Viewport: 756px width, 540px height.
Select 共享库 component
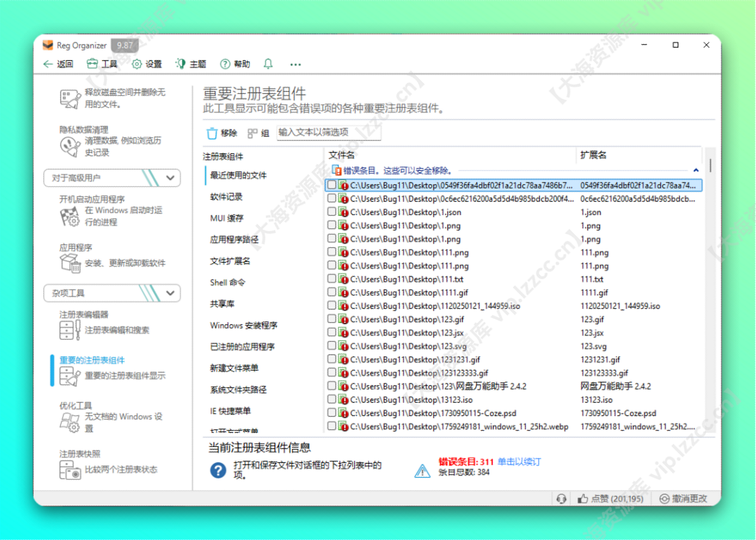coord(222,304)
